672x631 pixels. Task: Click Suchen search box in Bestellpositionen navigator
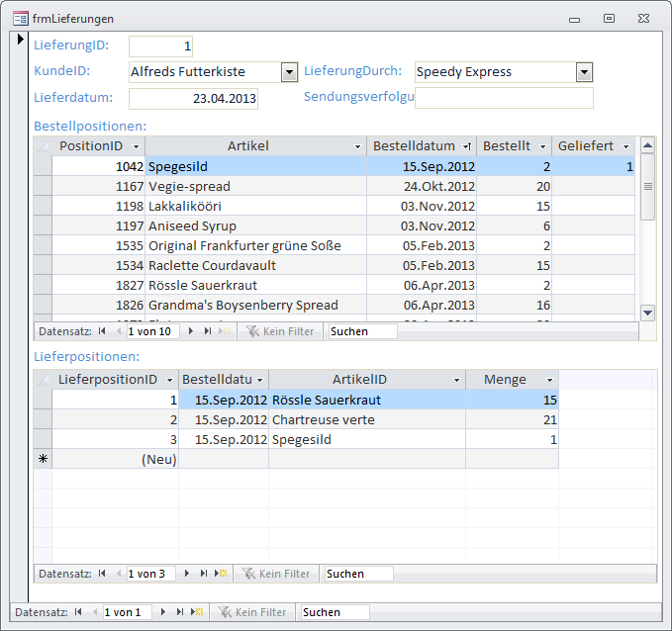(x=362, y=331)
